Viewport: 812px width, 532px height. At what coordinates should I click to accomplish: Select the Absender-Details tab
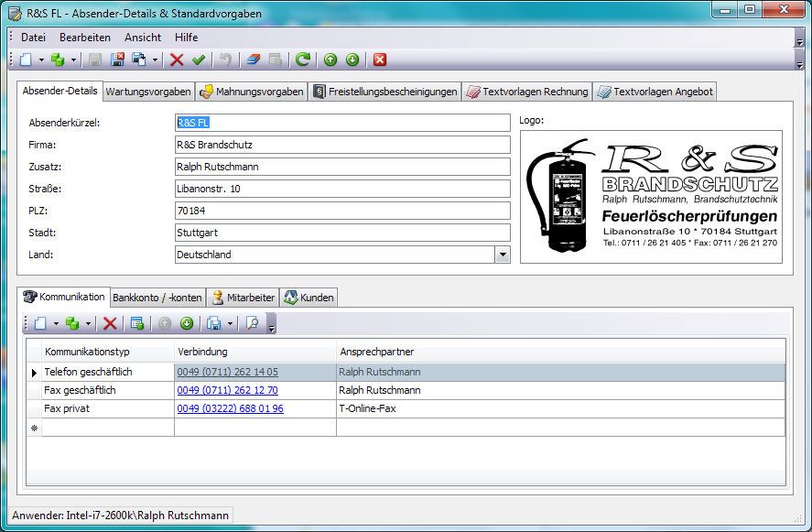click(60, 91)
